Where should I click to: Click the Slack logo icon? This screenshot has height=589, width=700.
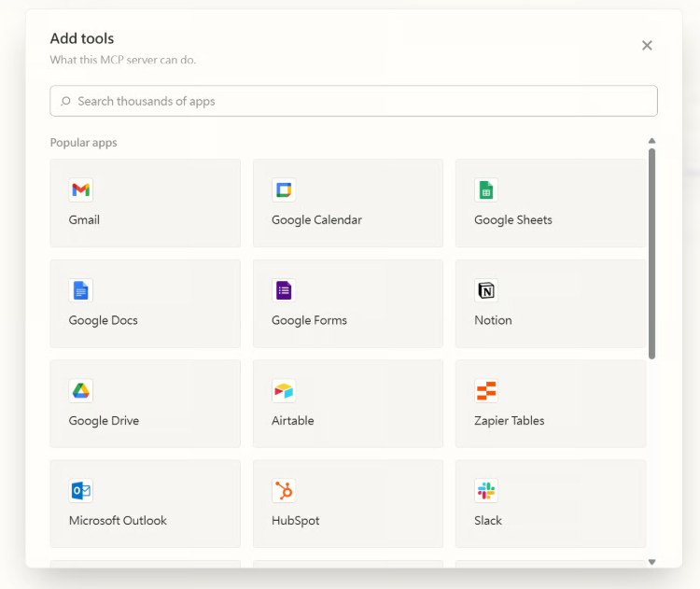tap(486, 491)
